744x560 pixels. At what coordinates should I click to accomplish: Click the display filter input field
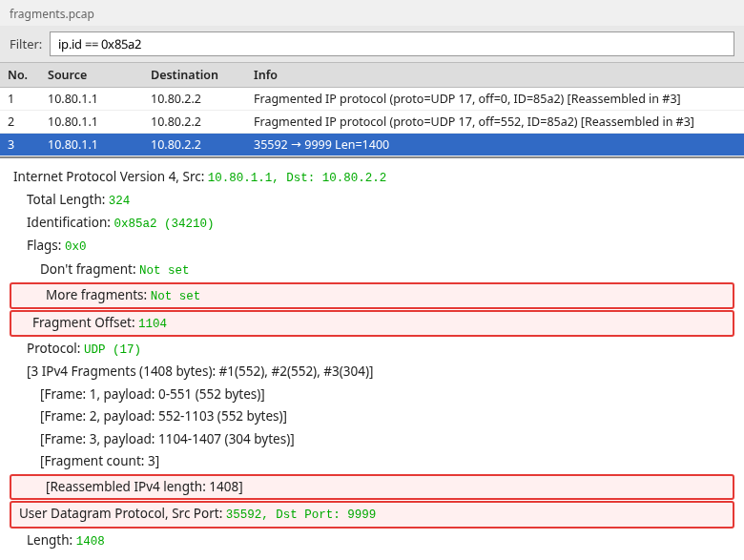391,44
